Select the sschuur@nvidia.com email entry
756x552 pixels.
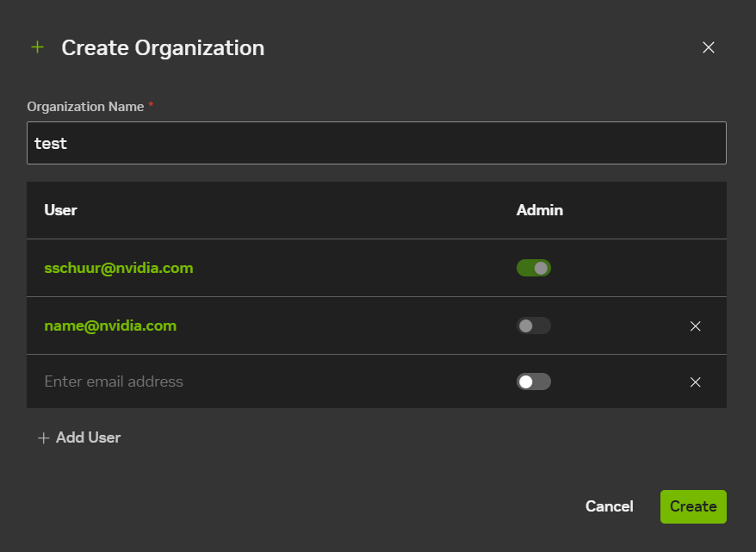point(119,268)
